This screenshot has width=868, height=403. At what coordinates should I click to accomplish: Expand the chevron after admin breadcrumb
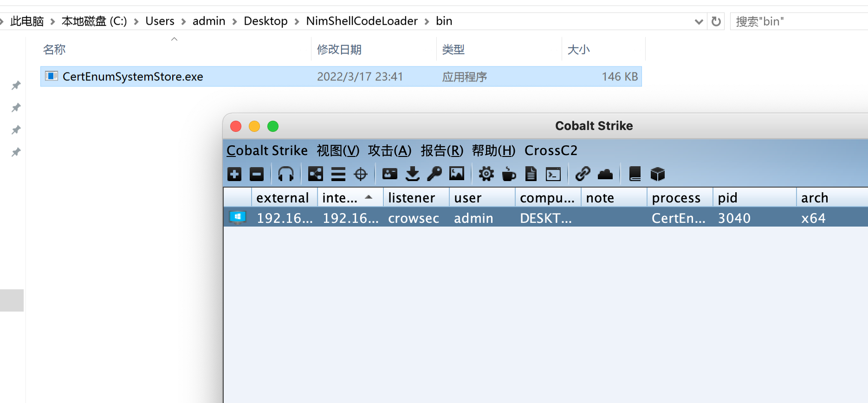(234, 22)
